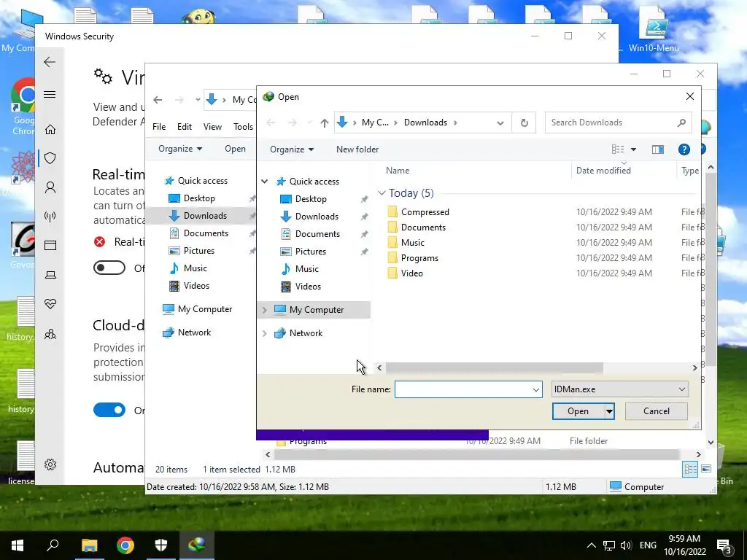Click Organize in the Explorer window toolbar
This screenshot has width=747, height=560.
[x=180, y=149]
